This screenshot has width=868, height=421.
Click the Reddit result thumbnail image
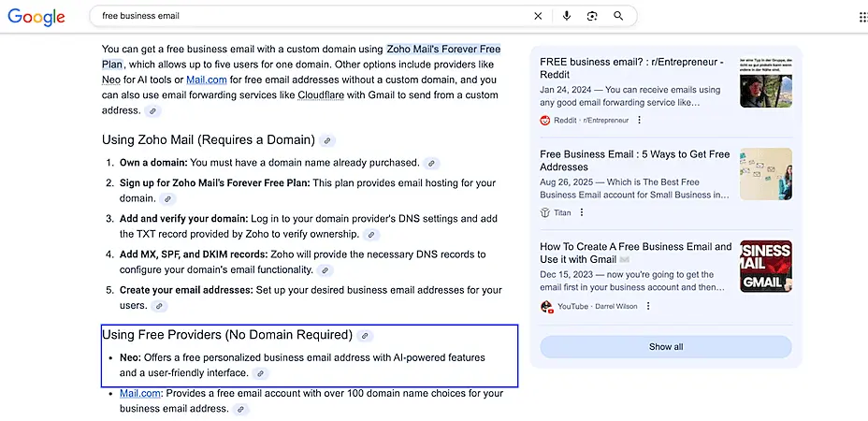[x=766, y=81]
